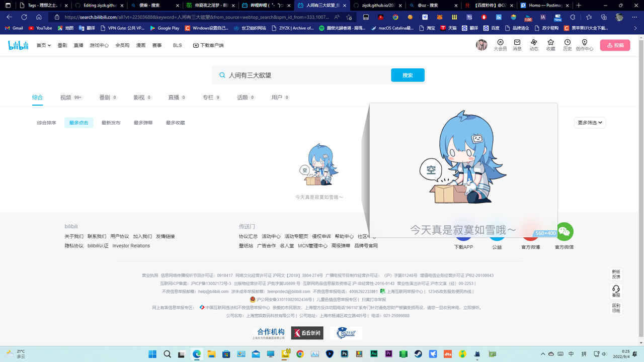Viewport: 644px width, 362px height.
Task: Open the 收藏 favorites icon
Action: click(550, 45)
